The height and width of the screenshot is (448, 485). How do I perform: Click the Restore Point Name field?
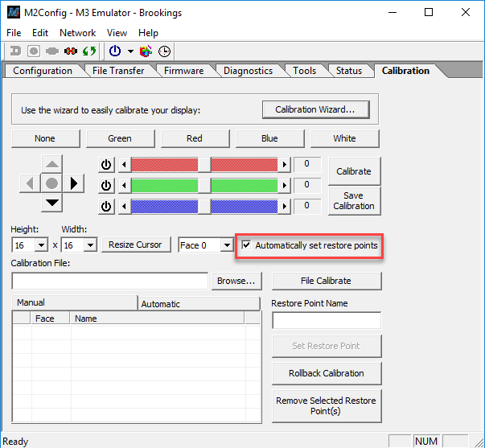(327, 321)
